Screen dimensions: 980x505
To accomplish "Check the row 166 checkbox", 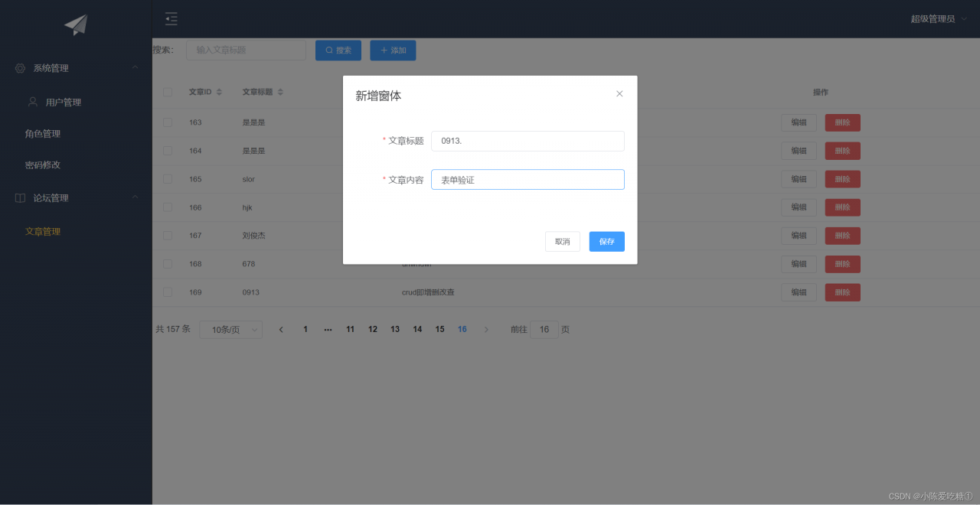I will (168, 207).
